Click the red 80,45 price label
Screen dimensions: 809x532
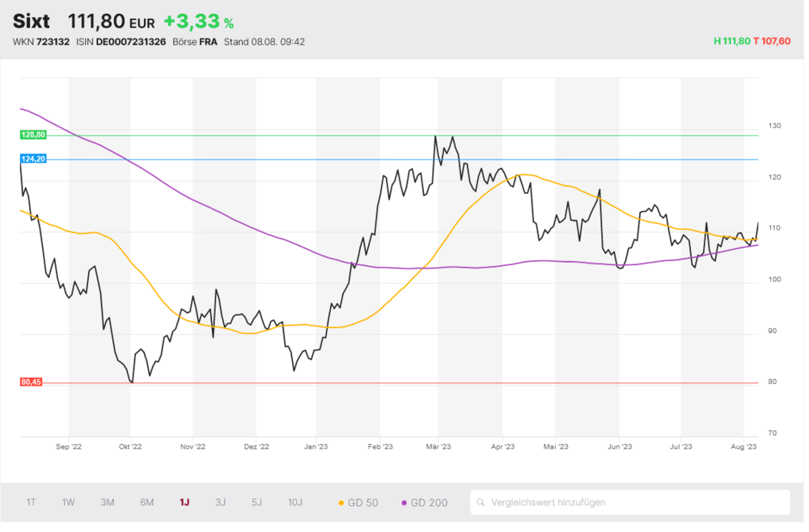32,382
